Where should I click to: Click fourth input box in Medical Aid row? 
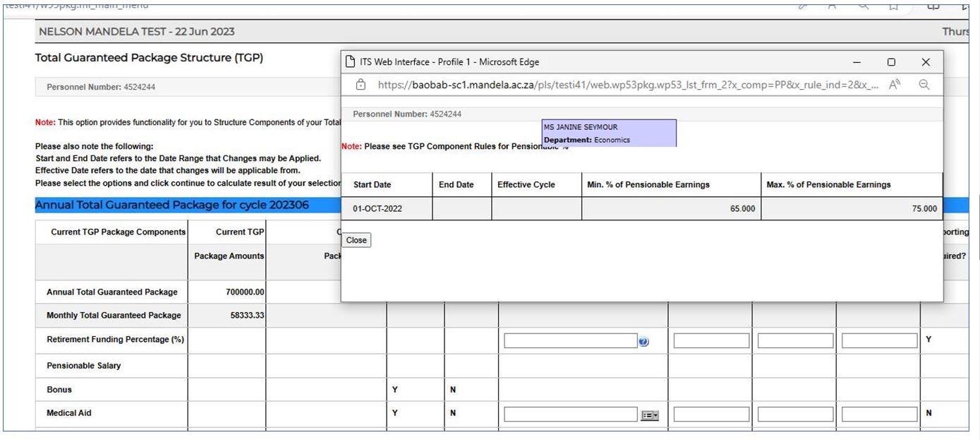click(x=879, y=415)
